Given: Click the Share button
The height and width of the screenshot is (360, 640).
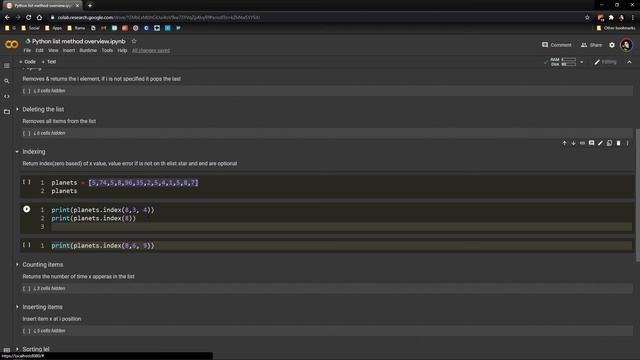Looking at the screenshot, I should coord(591,45).
